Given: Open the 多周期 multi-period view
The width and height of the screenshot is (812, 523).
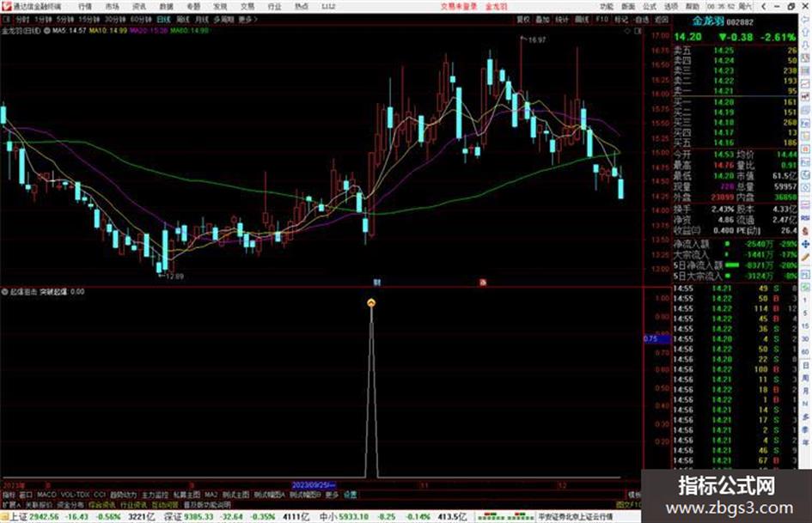Looking at the screenshot, I should (223, 19).
